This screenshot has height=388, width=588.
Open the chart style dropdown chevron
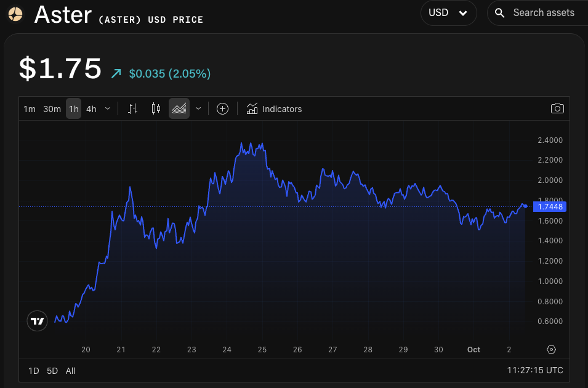point(198,108)
